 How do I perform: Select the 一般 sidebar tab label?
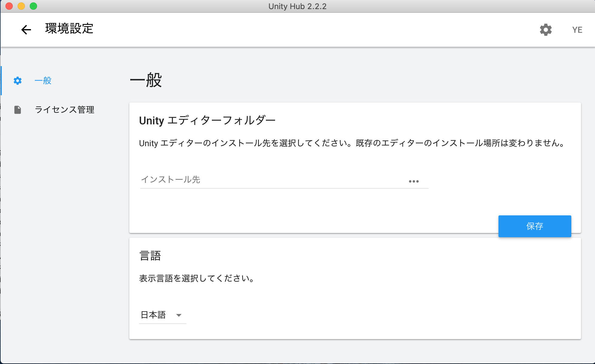pyautogui.click(x=43, y=81)
